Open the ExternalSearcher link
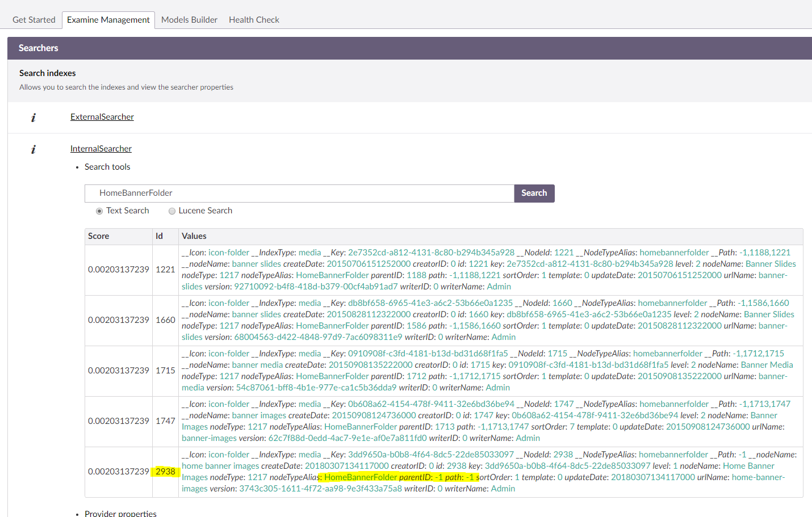Viewport: 812px width, 517px height. click(x=102, y=117)
